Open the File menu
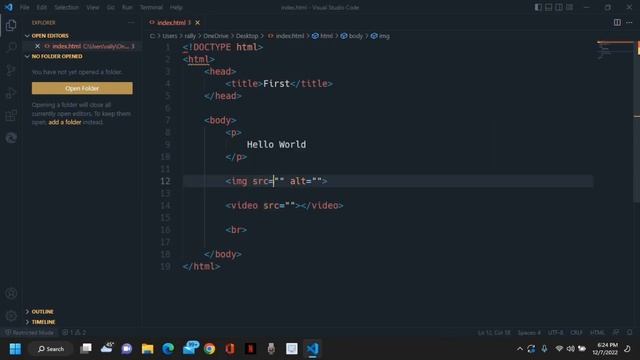 click(24, 7)
